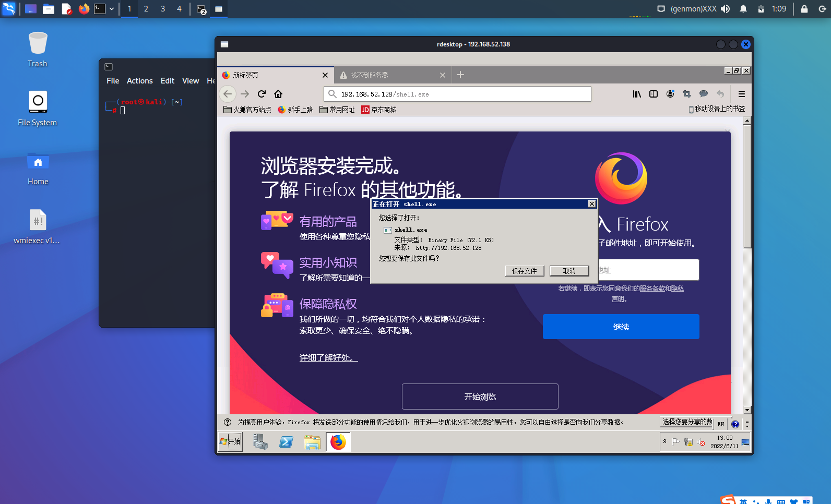This screenshot has width=831, height=504.
Task: Click the Firefox icon in Windows taskbar
Action: click(x=338, y=442)
